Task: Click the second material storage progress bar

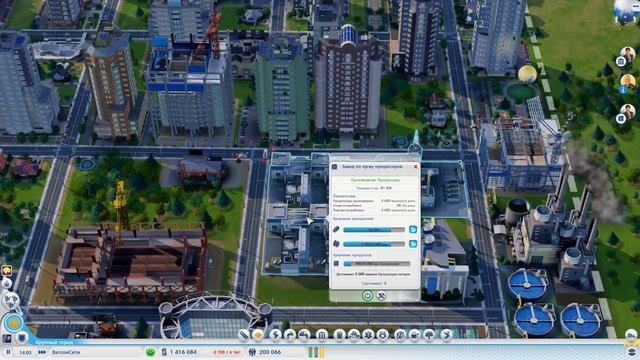Action: (374, 244)
